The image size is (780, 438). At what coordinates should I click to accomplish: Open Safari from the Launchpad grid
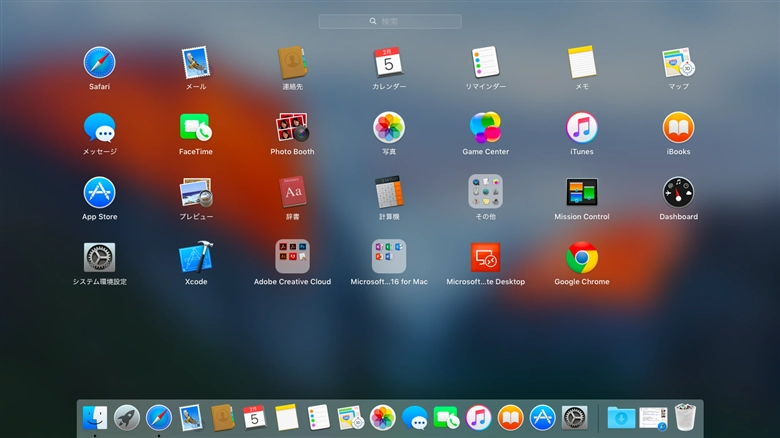[99, 63]
